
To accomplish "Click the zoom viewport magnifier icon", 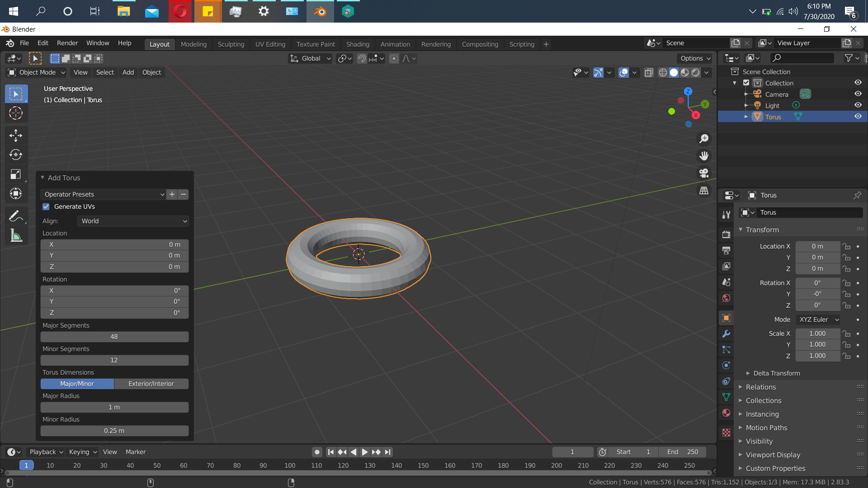I will point(704,139).
